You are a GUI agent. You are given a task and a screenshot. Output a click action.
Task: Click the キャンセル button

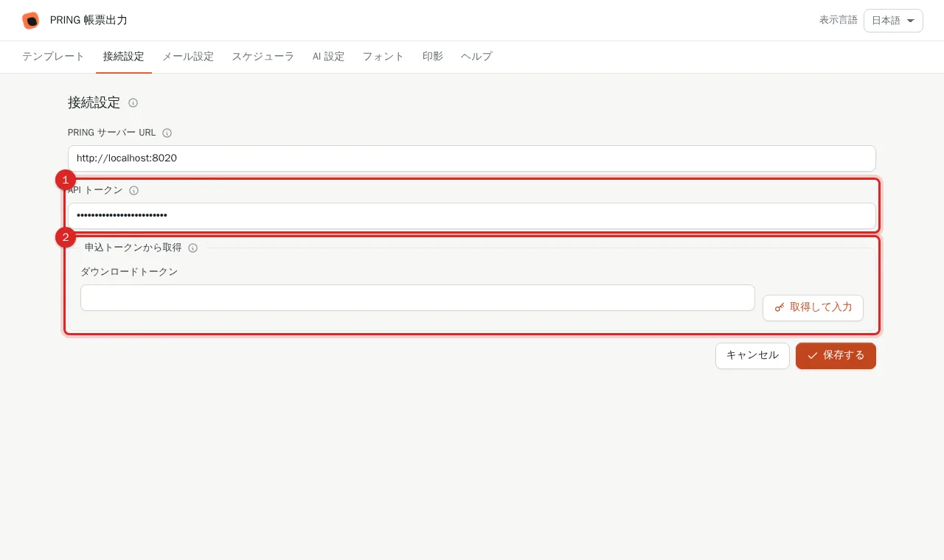752,355
